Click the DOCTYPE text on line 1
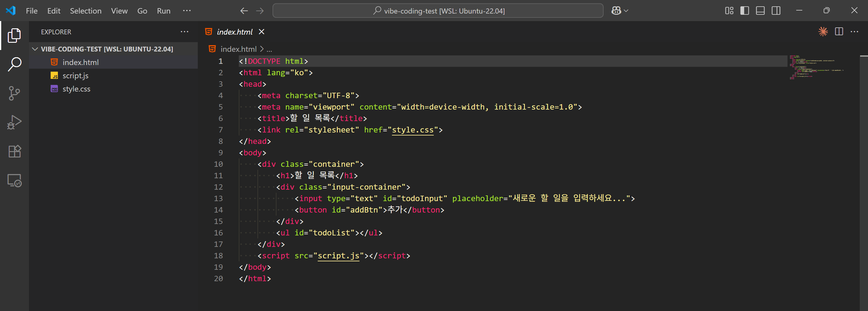The width and height of the screenshot is (868, 311). 264,61
